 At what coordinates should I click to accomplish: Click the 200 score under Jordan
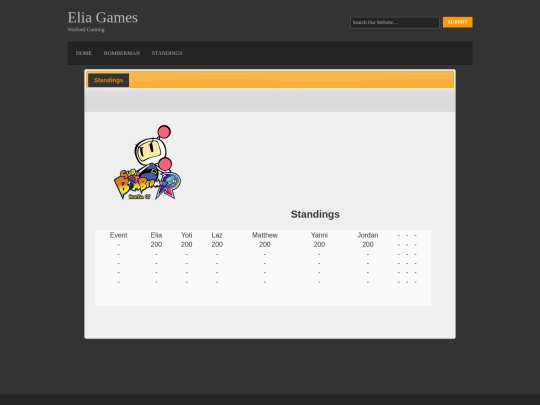coord(368,245)
